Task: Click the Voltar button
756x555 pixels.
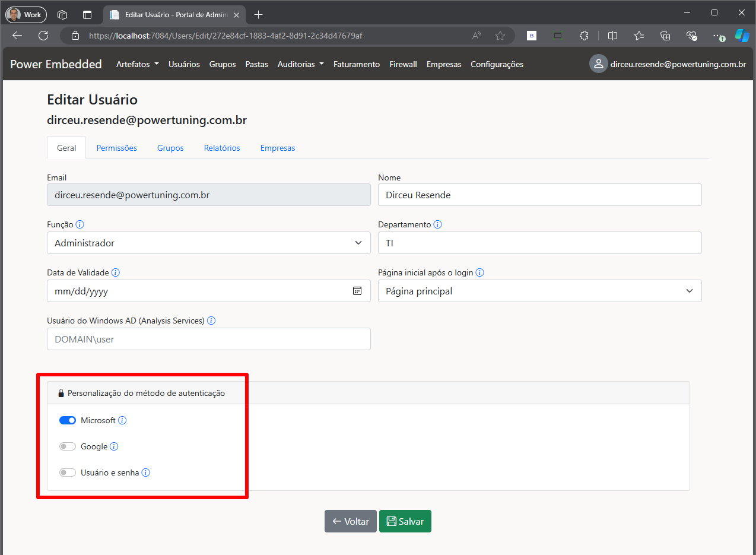Action: [x=350, y=521]
